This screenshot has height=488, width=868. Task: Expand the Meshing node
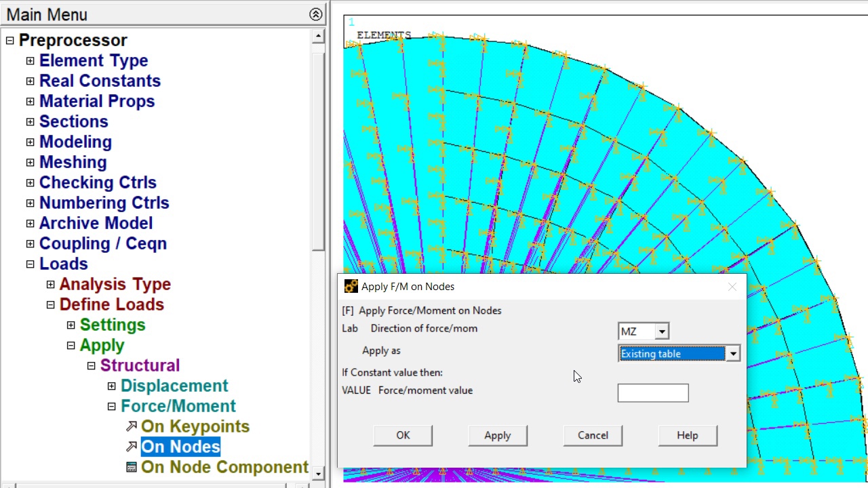(31, 163)
